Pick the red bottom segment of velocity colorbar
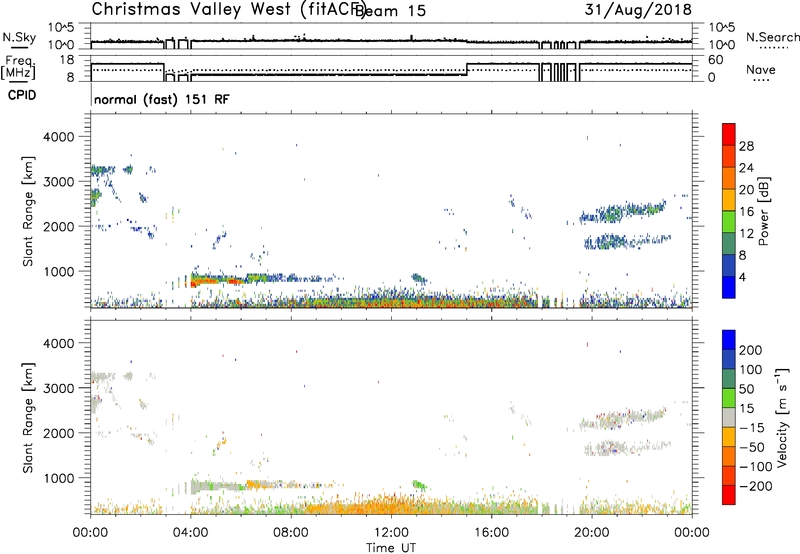Screen dimensions: 800x554 (729, 495)
